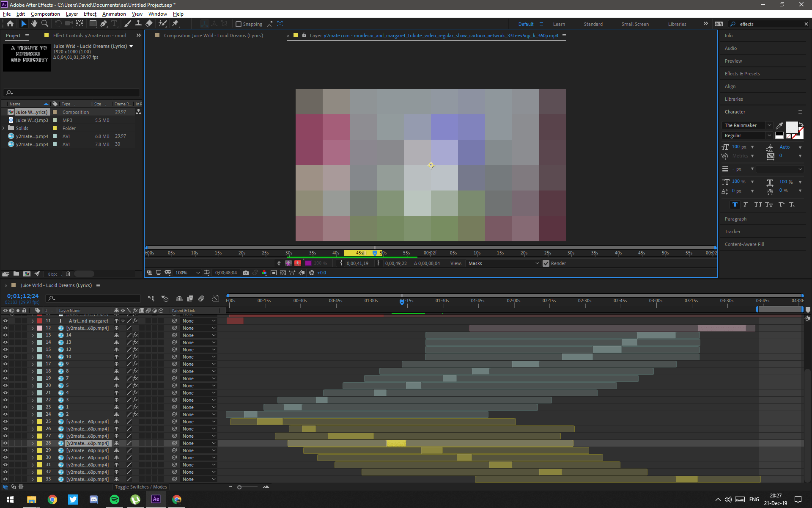Select the Pen tool
812x508 pixels.
click(x=104, y=24)
